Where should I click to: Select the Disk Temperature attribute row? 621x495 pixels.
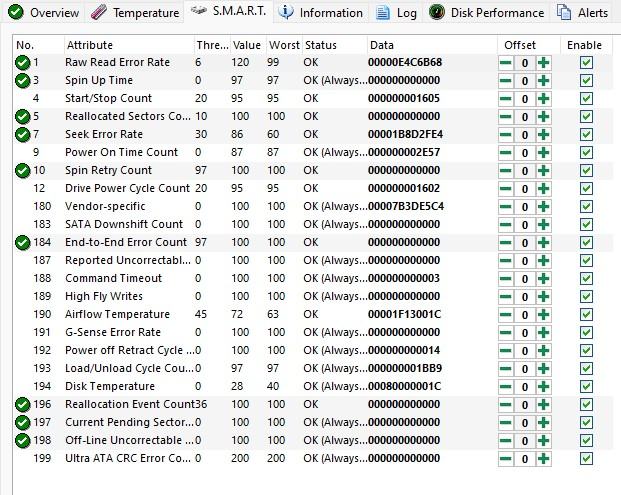click(313, 386)
